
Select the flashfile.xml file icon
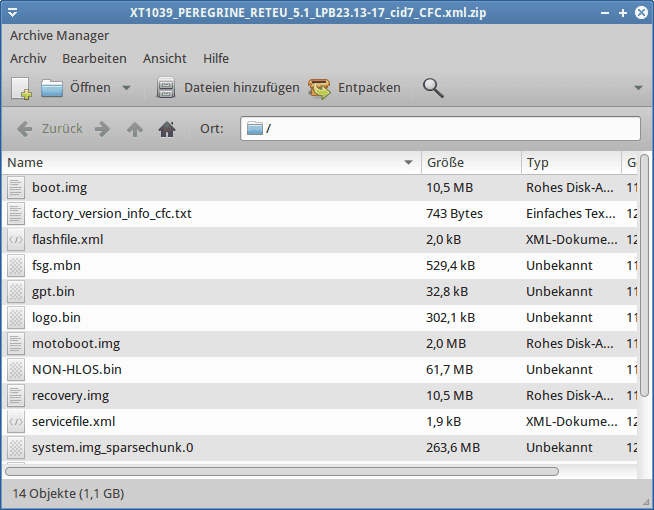tap(15, 240)
